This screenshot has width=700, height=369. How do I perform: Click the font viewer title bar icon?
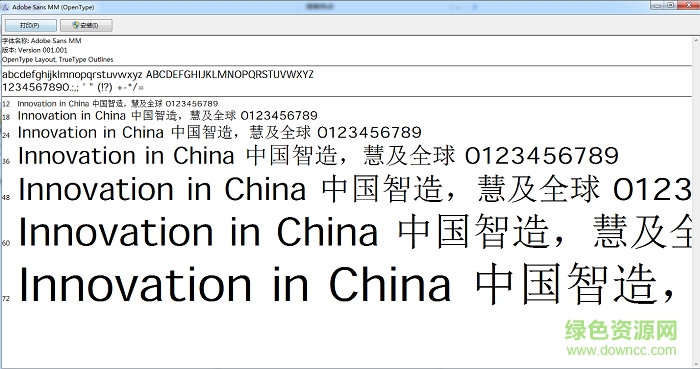click(x=5, y=7)
